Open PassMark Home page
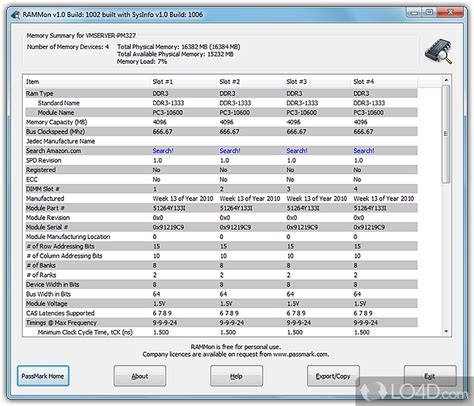 click(43, 376)
